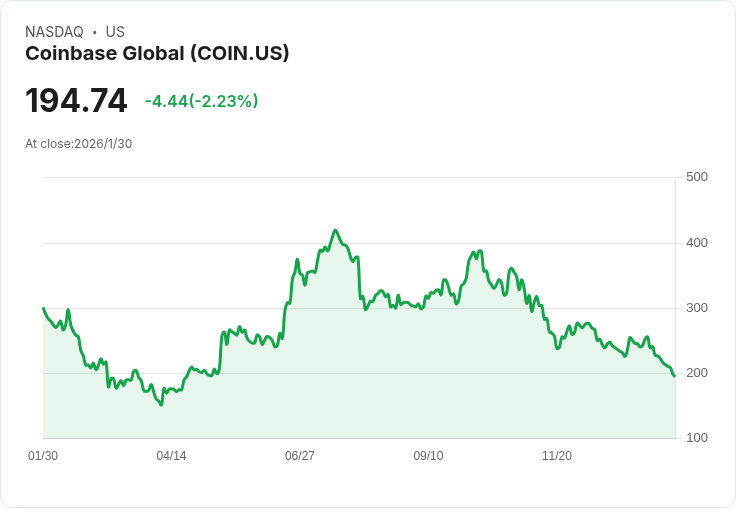Screen dimensions: 736x508
Task: Click the 100 y-axis price label
Action: click(x=697, y=438)
